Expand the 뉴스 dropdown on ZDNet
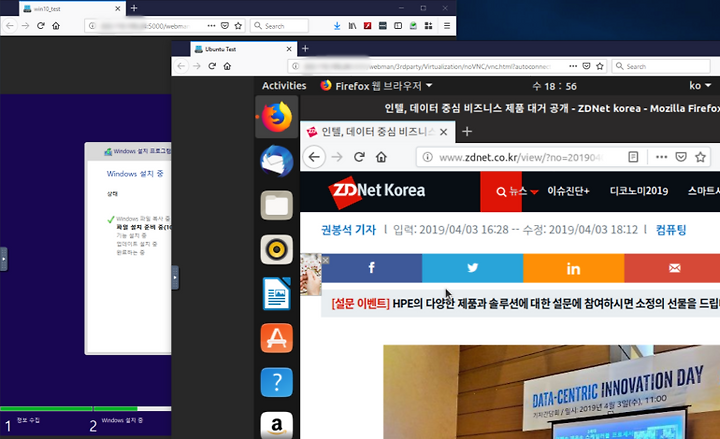The width and height of the screenshot is (720, 439). click(x=534, y=192)
